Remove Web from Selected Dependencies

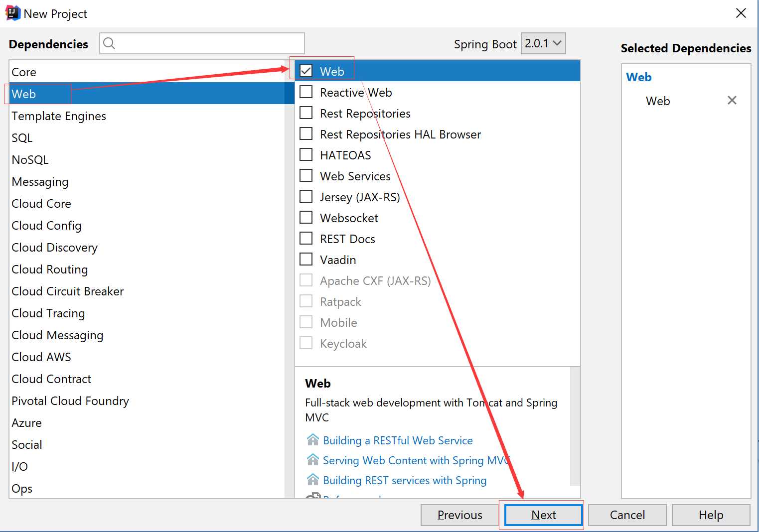(732, 100)
